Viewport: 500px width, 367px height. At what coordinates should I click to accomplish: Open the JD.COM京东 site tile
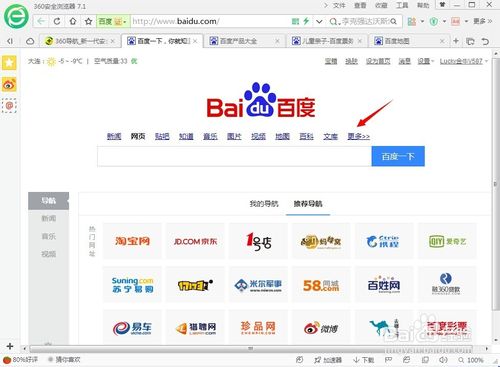point(195,241)
